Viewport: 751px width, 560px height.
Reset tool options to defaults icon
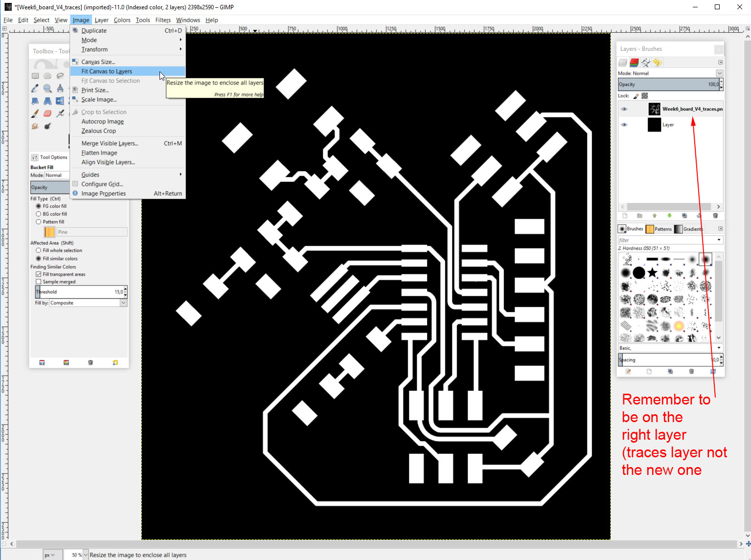coord(115,362)
